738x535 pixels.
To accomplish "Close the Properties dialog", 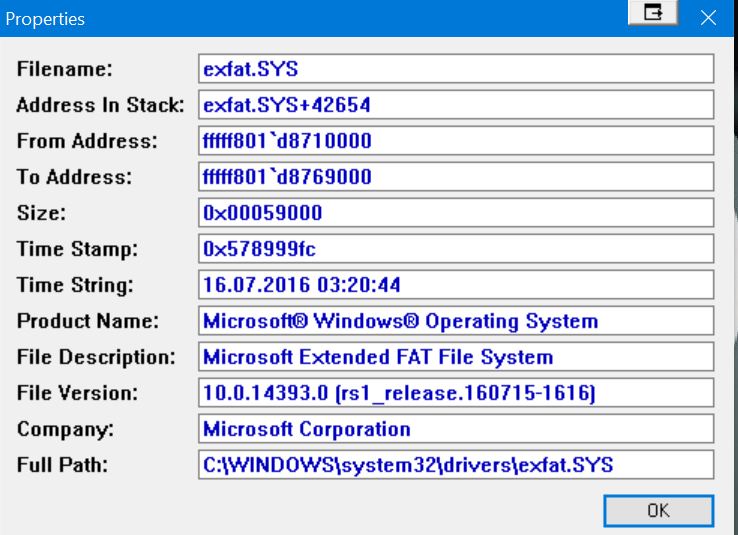I will (708, 18).
